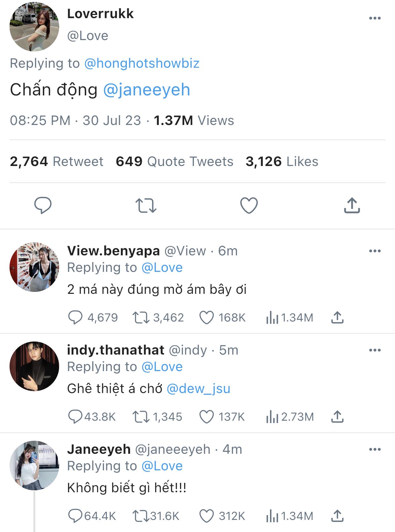Open Loverrukk's profile picture
Image resolution: width=395 pixels, height=532 pixels.
(x=34, y=26)
